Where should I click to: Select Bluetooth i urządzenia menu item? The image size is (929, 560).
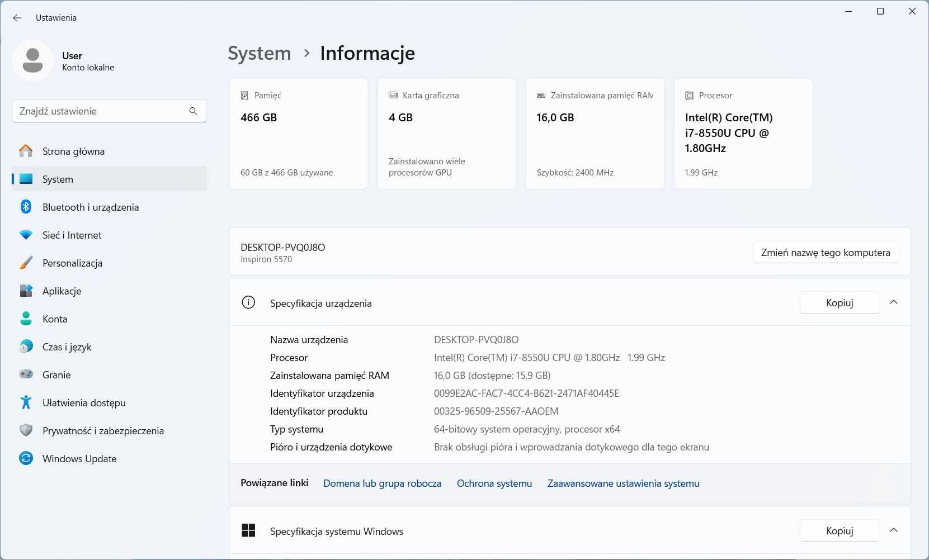tap(109, 207)
